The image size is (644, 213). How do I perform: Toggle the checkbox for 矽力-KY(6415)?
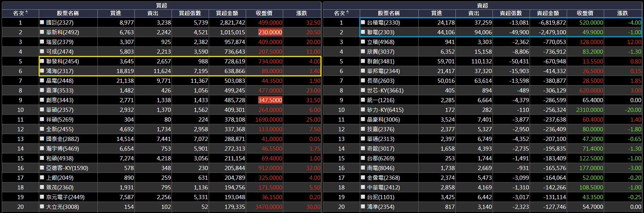[x=363, y=109]
